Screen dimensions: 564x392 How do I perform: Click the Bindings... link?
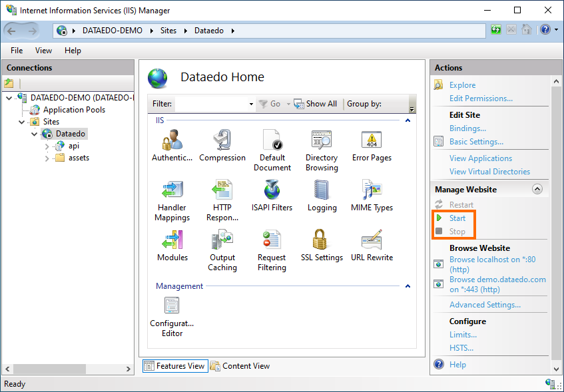click(x=467, y=128)
